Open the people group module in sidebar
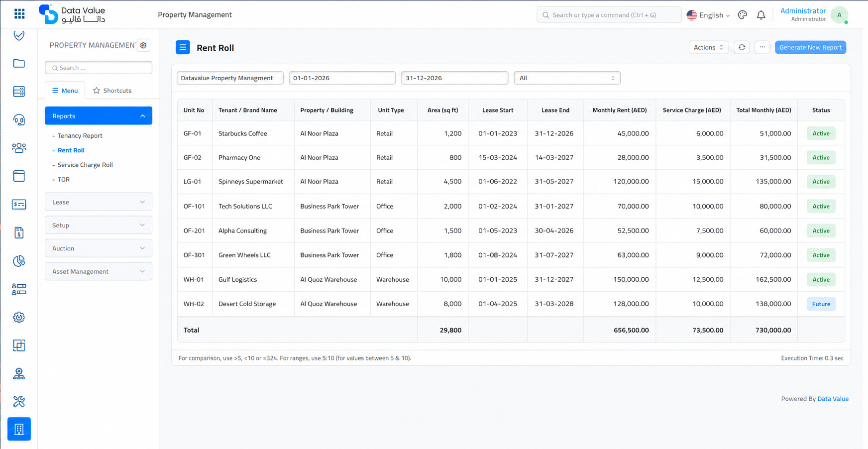The height and width of the screenshot is (449, 868). (19, 148)
